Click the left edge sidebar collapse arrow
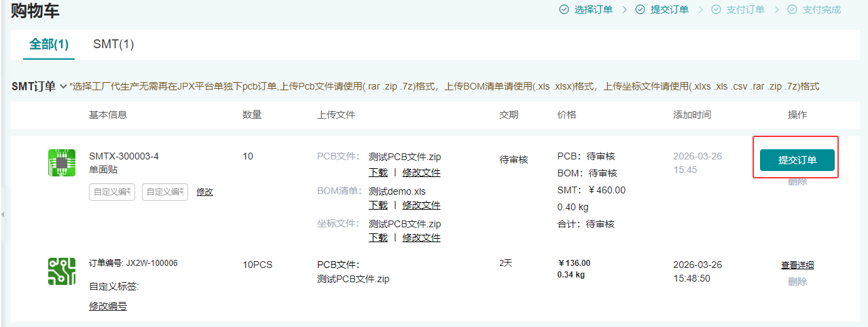Image resolution: width=868 pixels, height=327 pixels. coord(3,214)
